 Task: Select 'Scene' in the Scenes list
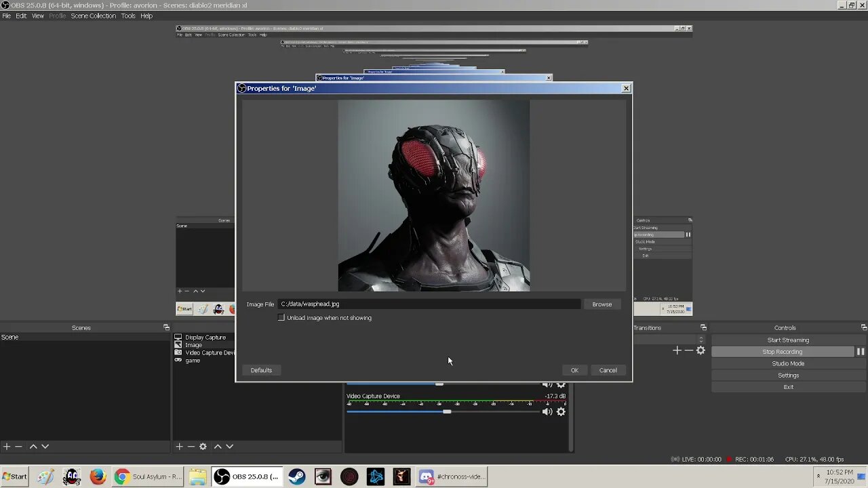tap(9, 337)
